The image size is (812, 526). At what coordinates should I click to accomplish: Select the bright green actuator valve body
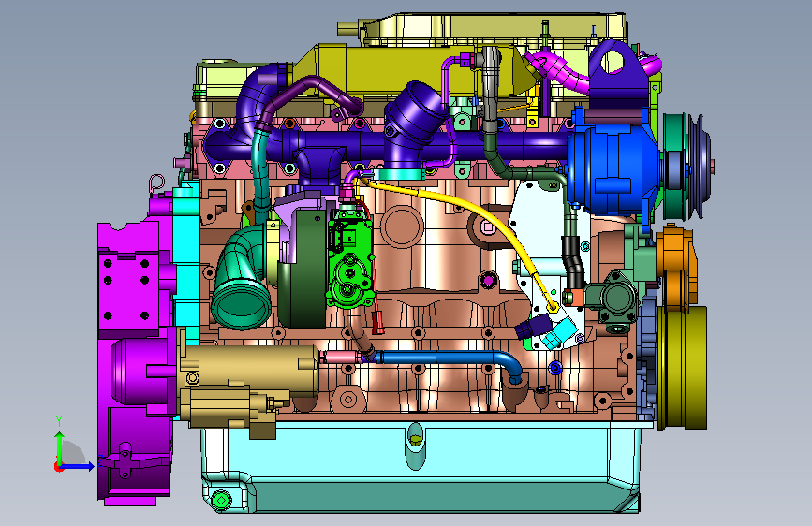point(350,264)
